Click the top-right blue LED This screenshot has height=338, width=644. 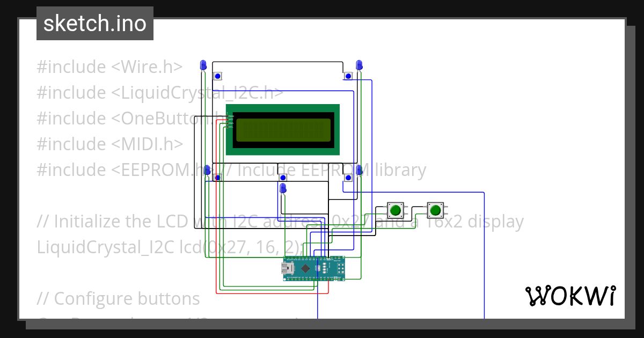coord(359,65)
